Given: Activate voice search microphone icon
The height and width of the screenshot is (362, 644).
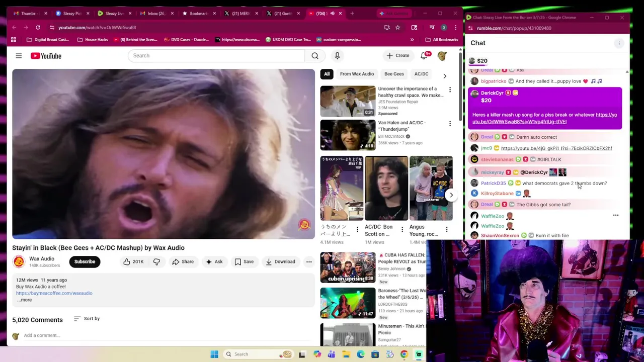Looking at the screenshot, I should point(337,56).
